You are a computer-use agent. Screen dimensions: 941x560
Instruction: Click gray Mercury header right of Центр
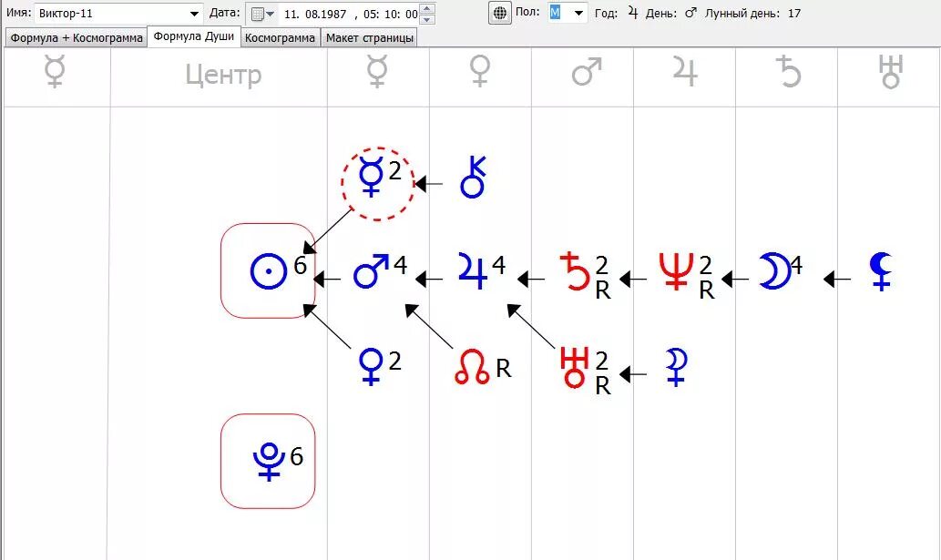[x=377, y=72]
